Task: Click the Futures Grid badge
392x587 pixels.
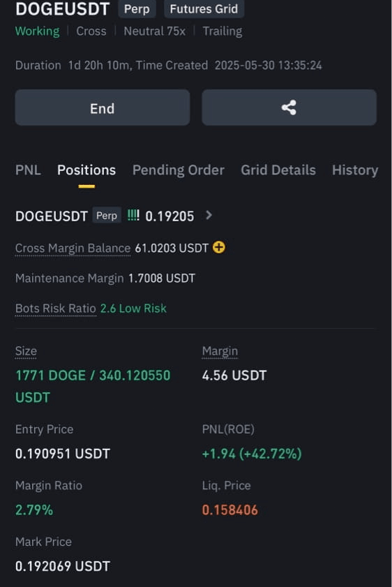Action: pos(204,9)
